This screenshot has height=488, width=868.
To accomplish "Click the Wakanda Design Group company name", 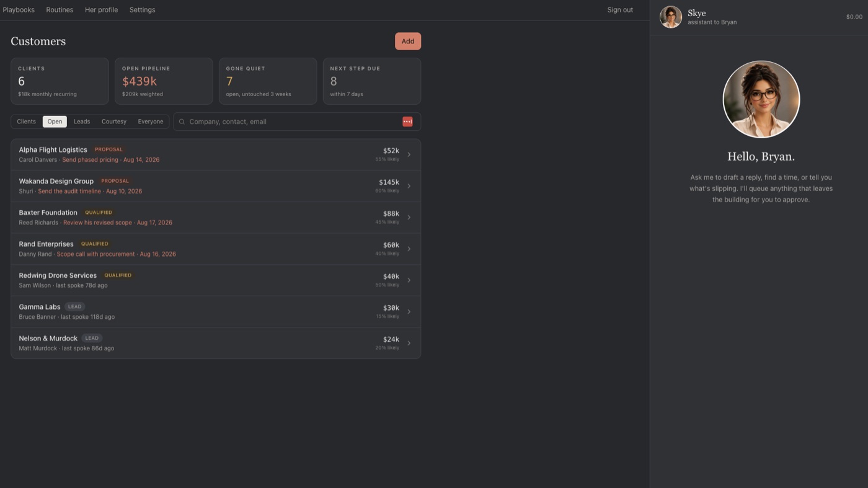I will [x=56, y=181].
